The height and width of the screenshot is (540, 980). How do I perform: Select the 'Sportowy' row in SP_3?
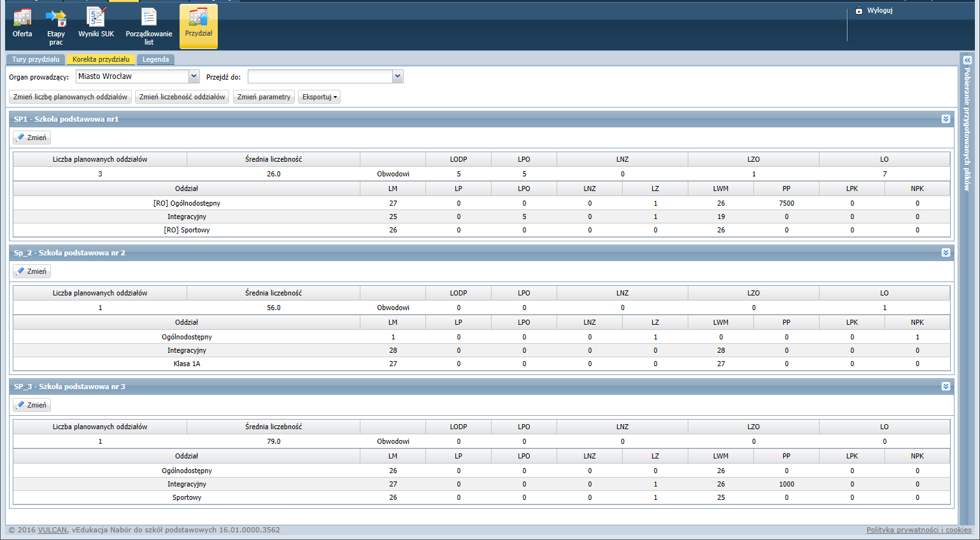(x=481, y=497)
